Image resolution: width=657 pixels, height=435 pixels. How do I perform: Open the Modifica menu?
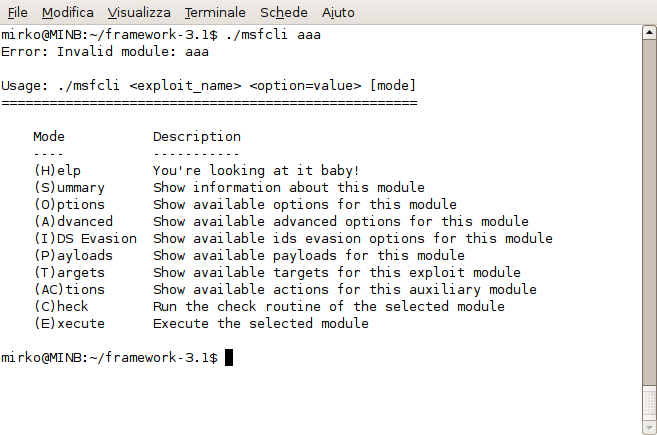(67, 13)
